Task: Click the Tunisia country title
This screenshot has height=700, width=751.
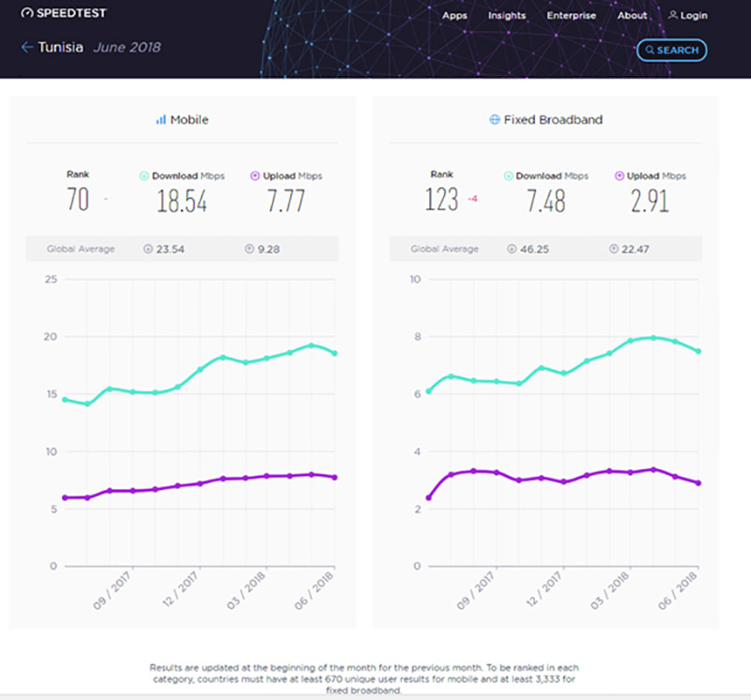Action: click(x=60, y=48)
